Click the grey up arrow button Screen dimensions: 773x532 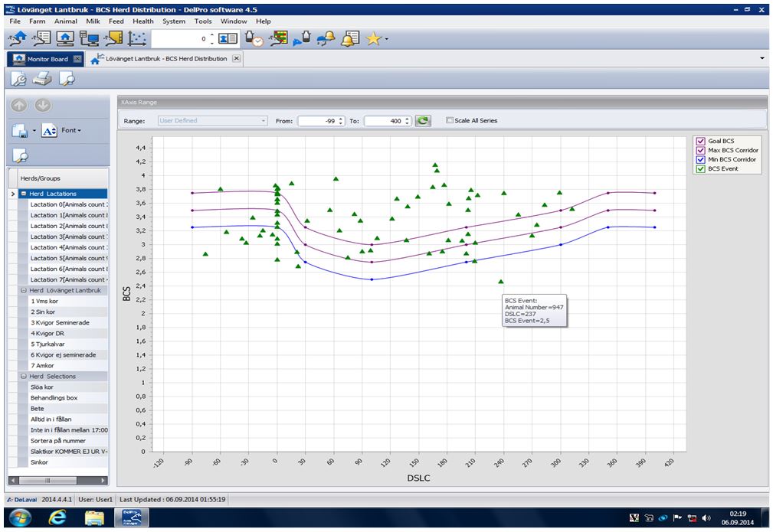pyautogui.click(x=19, y=105)
